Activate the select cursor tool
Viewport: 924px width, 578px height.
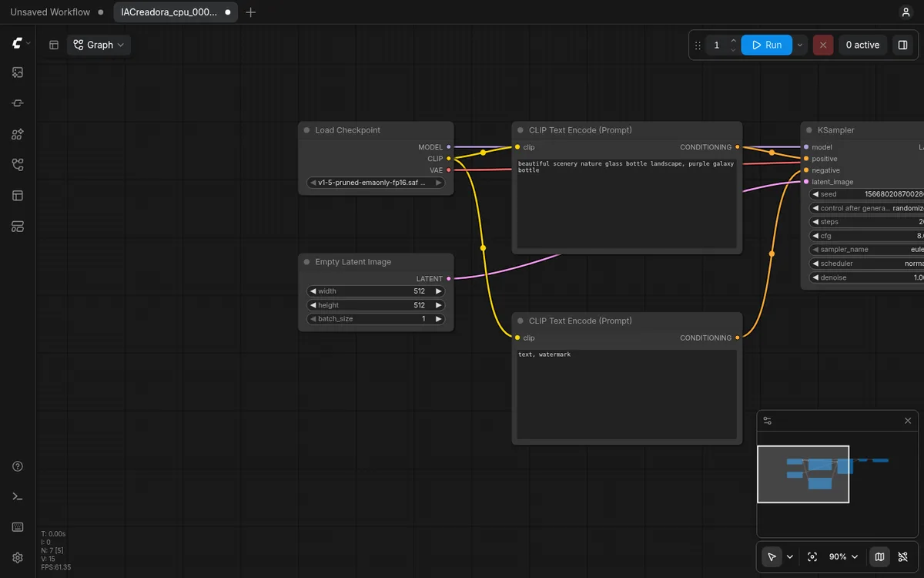(772, 556)
